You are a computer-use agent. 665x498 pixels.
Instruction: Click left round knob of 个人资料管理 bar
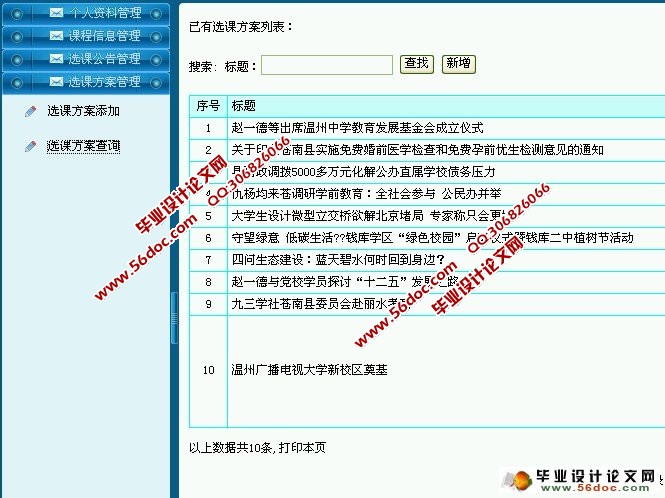pos(17,14)
